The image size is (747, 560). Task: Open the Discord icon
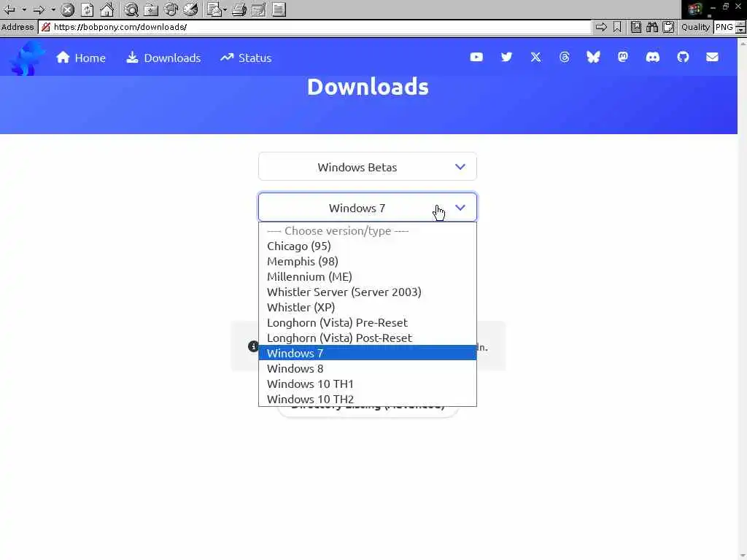tap(653, 57)
